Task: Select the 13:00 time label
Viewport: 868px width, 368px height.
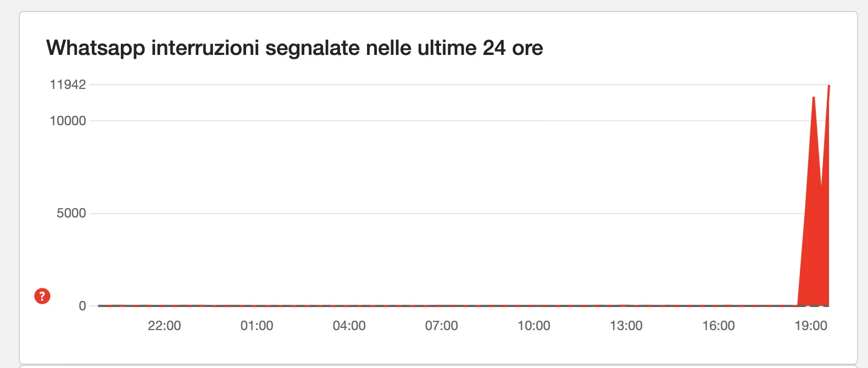Action: pyautogui.click(x=626, y=326)
